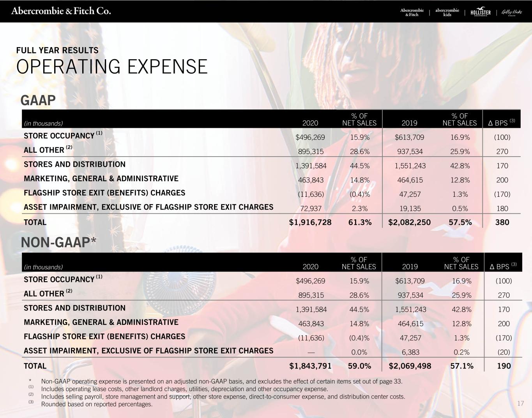532x418 pixels.
Task: Click the "FULL YEAR RESULTS" subtitle
Action: [57, 50]
